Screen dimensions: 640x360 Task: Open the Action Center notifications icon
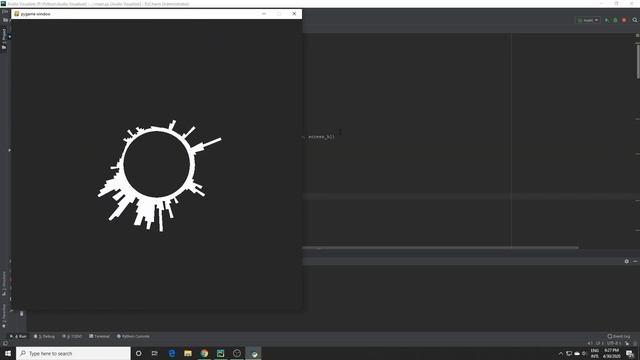click(x=630, y=353)
